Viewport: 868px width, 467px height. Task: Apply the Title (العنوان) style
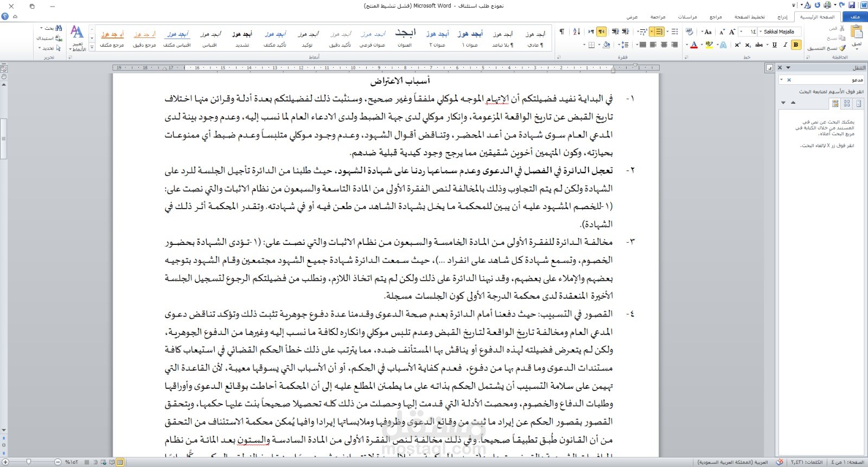click(405, 39)
